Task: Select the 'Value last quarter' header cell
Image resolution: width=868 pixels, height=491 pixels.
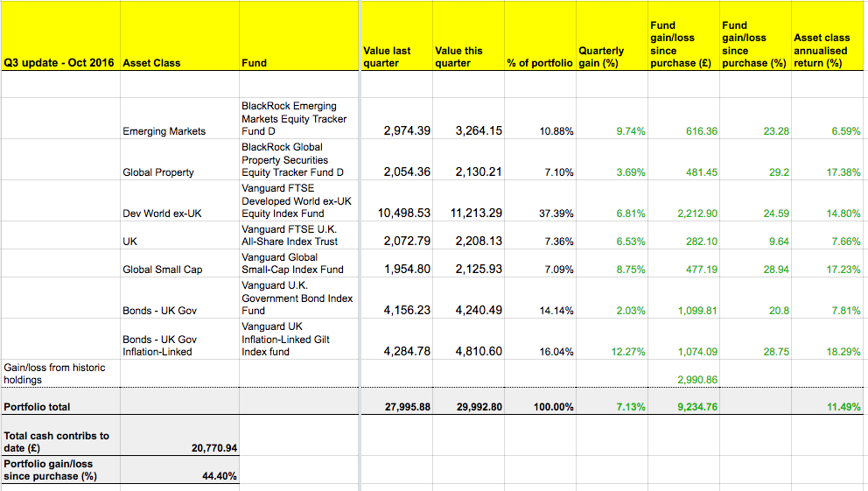Action: (387, 57)
